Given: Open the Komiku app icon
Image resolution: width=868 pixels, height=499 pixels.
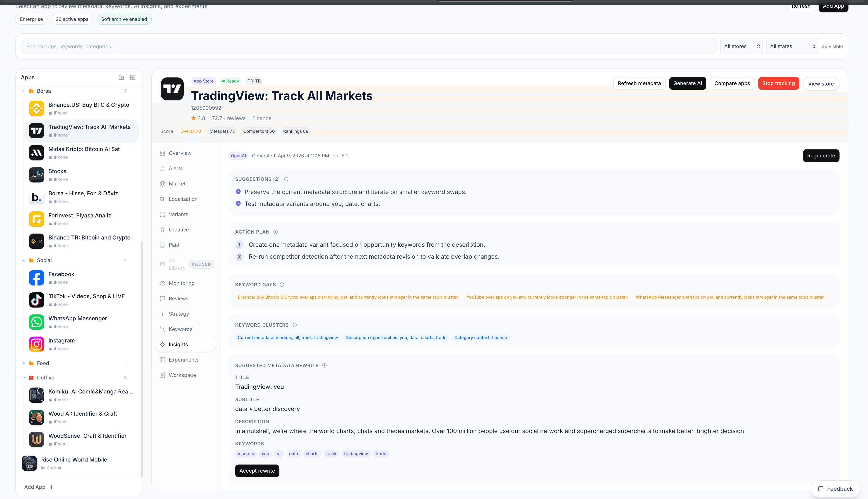Looking at the screenshot, I should 36,395.
